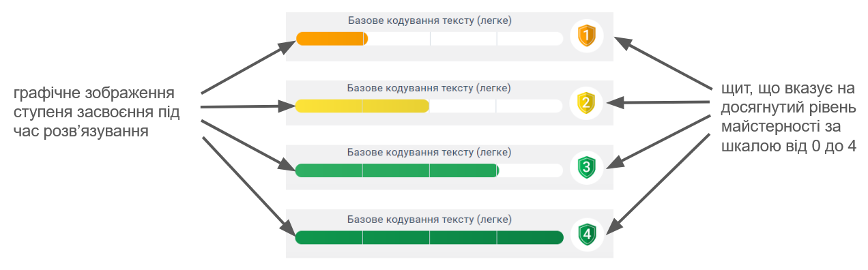Image resolution: width=868 pixels, height=270 pixels.
Task: Click the title above the dark green bar
Action: pos(429,220)
